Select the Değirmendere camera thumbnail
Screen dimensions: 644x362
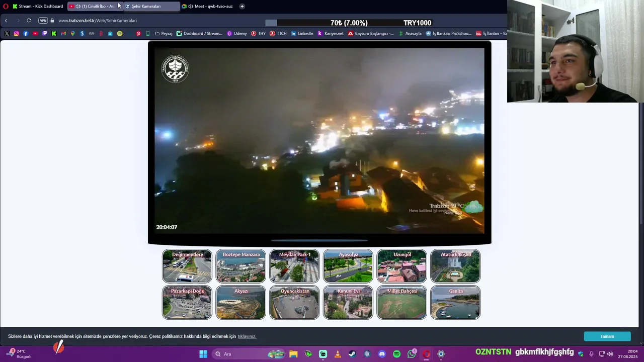coord(187,266)
